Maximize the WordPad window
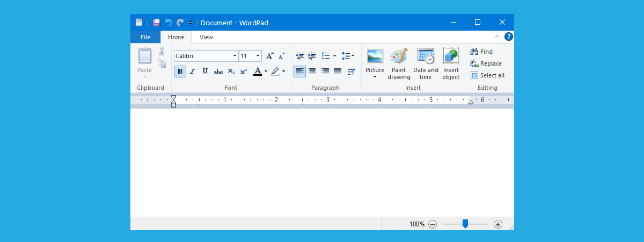Screen dimensions: 644x242 pyautogui.click(x=478, y=23)
